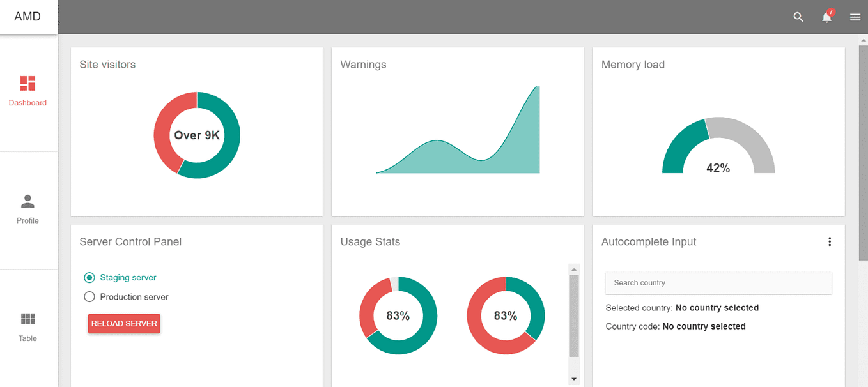Image resolution: width=868 pixels, height=387 pixels.
Task: Open the search icon in the top bar
Action: [798, 17]
